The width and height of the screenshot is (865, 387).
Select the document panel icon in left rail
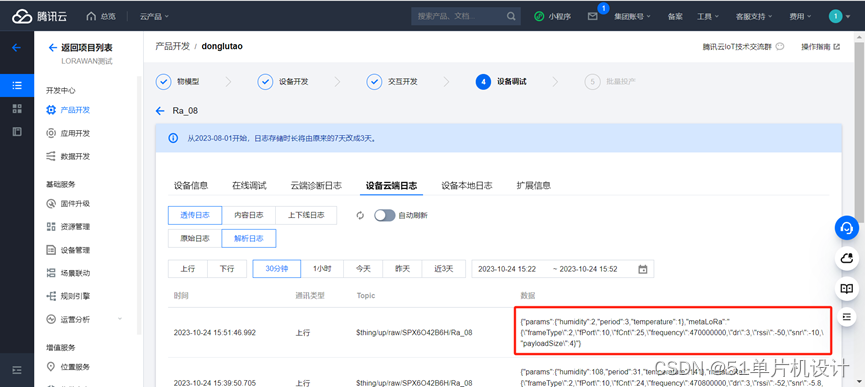(17, 132)
